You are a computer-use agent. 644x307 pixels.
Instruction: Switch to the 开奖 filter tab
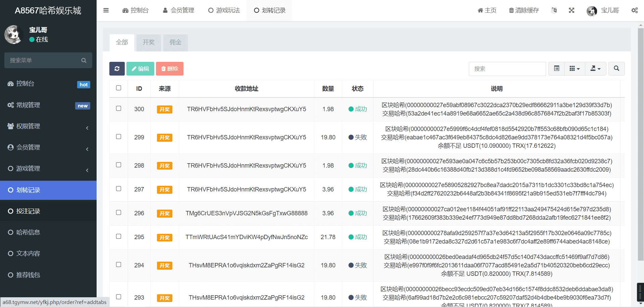(149, 42)
